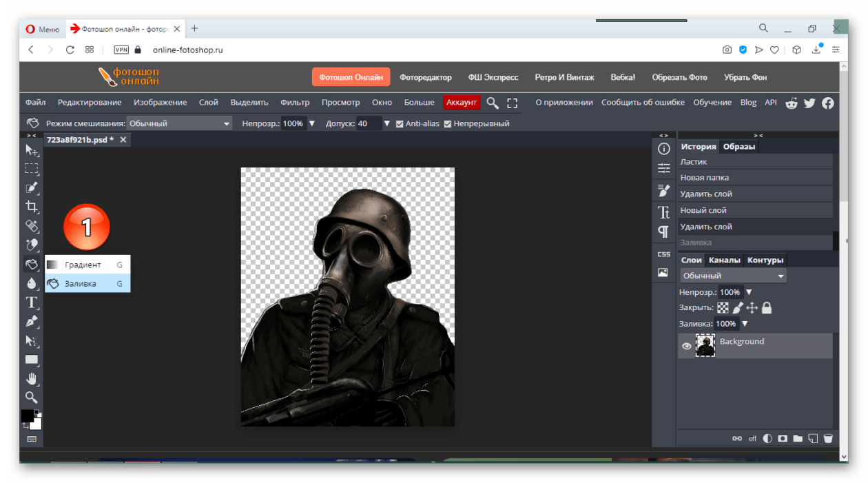
Task: Open the Обрезать Фото link
Action: [x=680, y=77]
